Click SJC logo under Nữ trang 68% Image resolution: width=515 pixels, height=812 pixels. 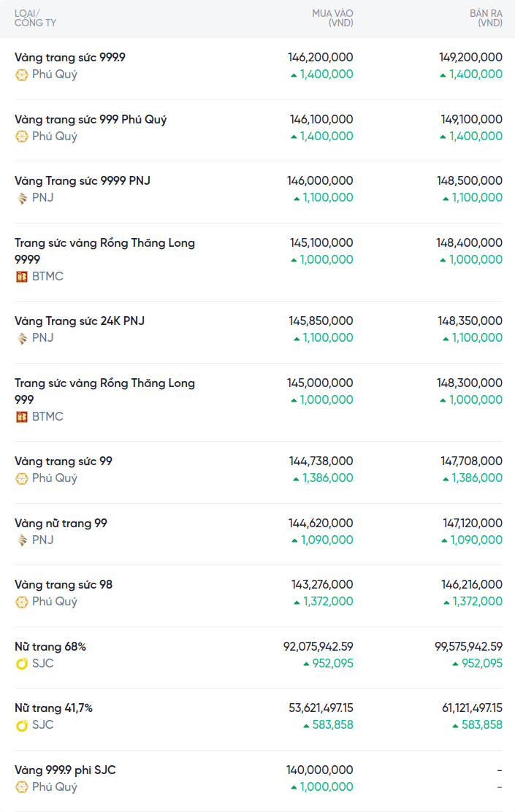[x=22, y=664]
